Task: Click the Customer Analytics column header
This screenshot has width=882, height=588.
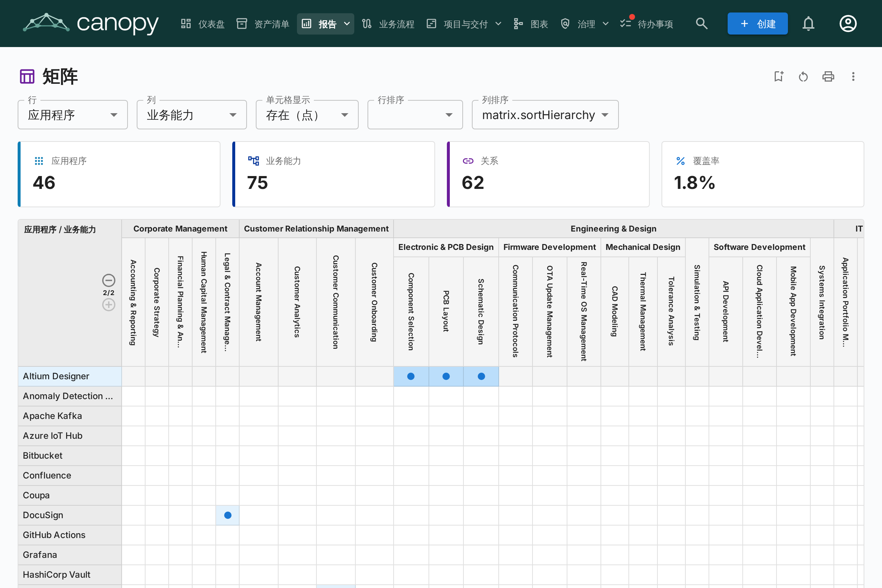Action: [297, 302]
